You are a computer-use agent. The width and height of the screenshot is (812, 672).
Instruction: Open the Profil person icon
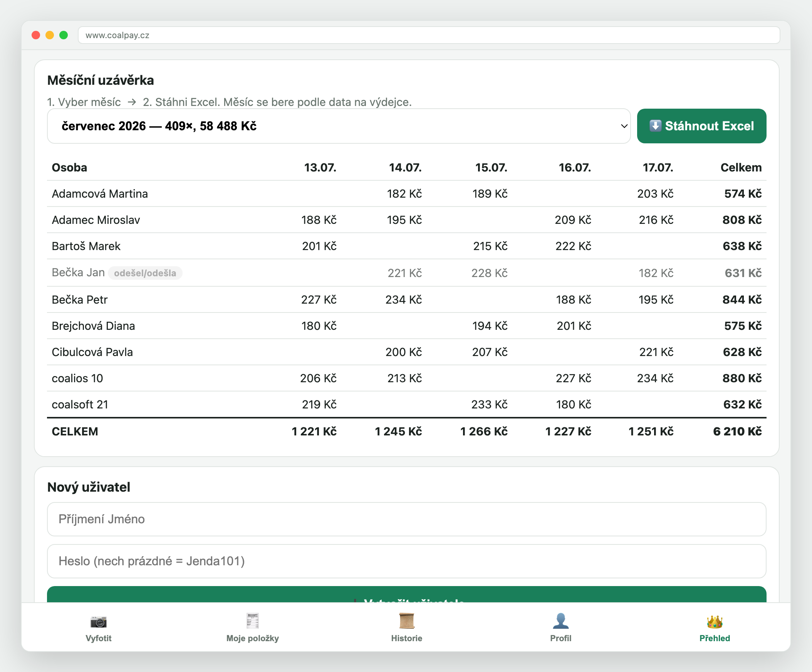point(560,620)
